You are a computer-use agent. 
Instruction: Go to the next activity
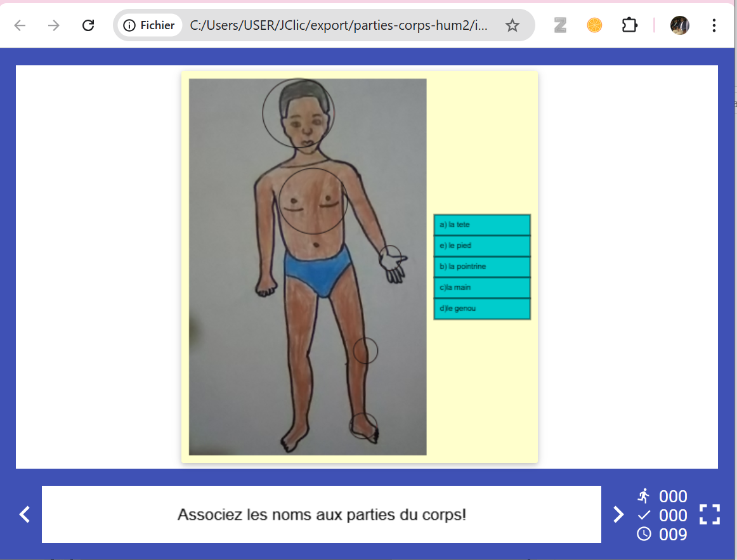pos(618,514)
